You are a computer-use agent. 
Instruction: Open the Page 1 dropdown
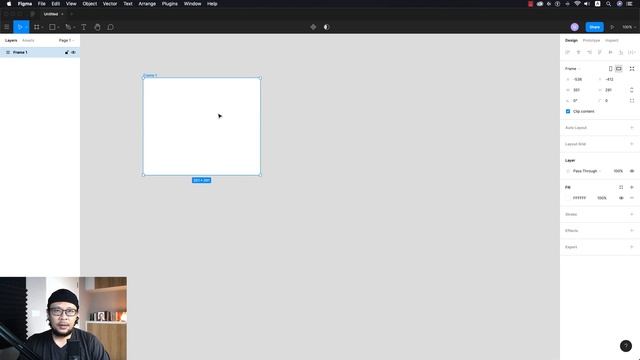coord(66,40)
